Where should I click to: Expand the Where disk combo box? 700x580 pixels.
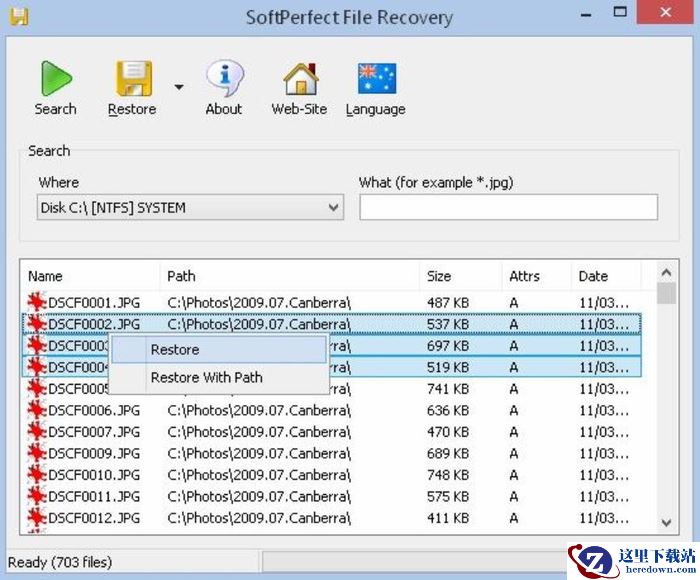190,207
